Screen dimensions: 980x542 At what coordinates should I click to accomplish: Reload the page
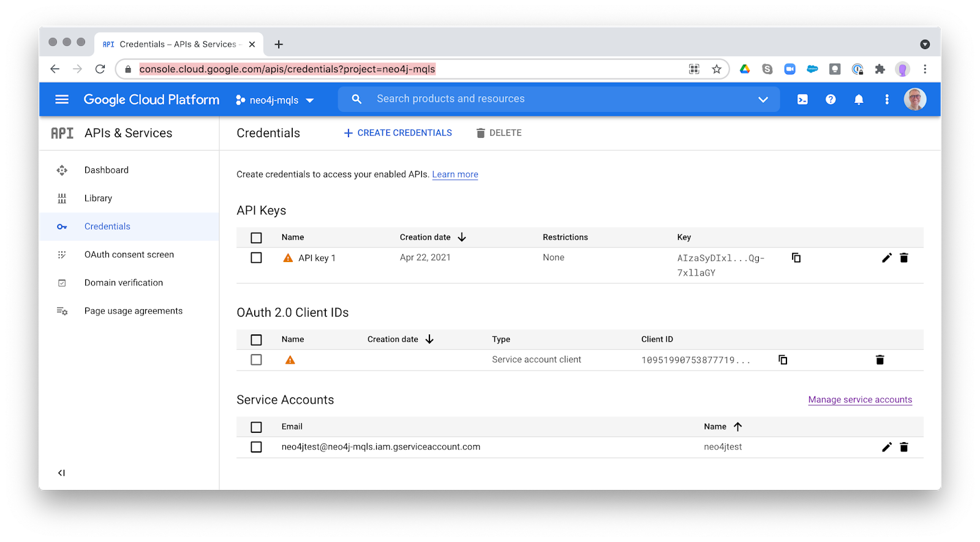point(100,69)
